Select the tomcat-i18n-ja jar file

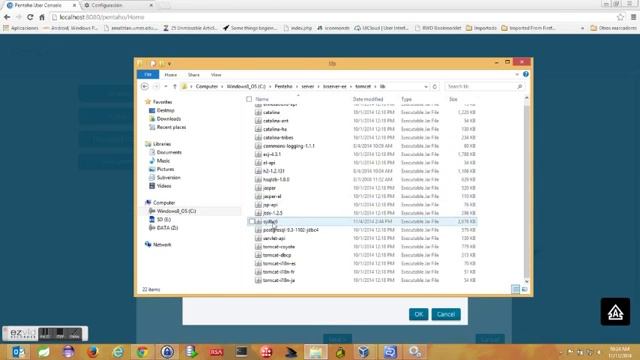pyautogui.click(x=279, y=280)
